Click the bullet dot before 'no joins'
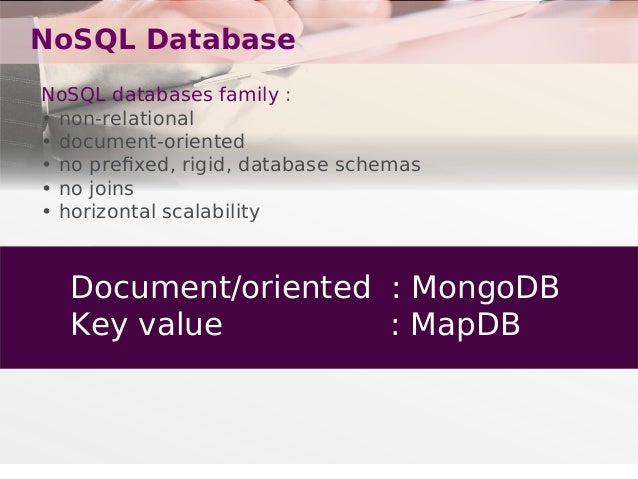Viewport: 638px width, 479px height. pyautogui.click(x=46, y=189)
